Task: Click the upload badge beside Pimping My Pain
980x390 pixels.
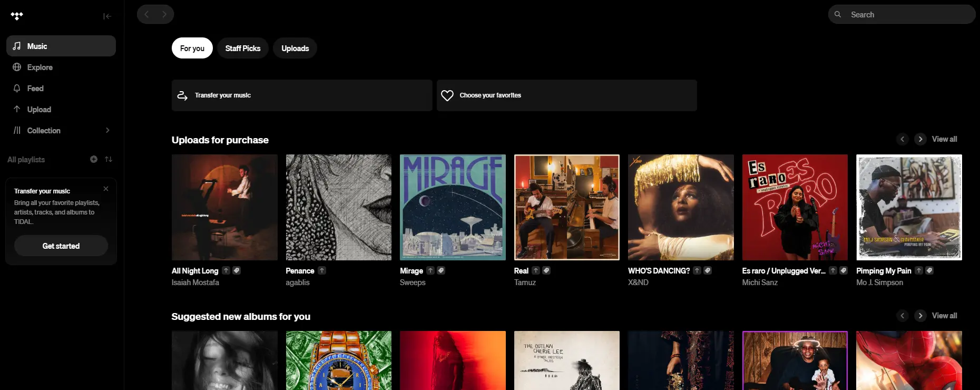Action: pyautogui.click(x=919, y=270)
